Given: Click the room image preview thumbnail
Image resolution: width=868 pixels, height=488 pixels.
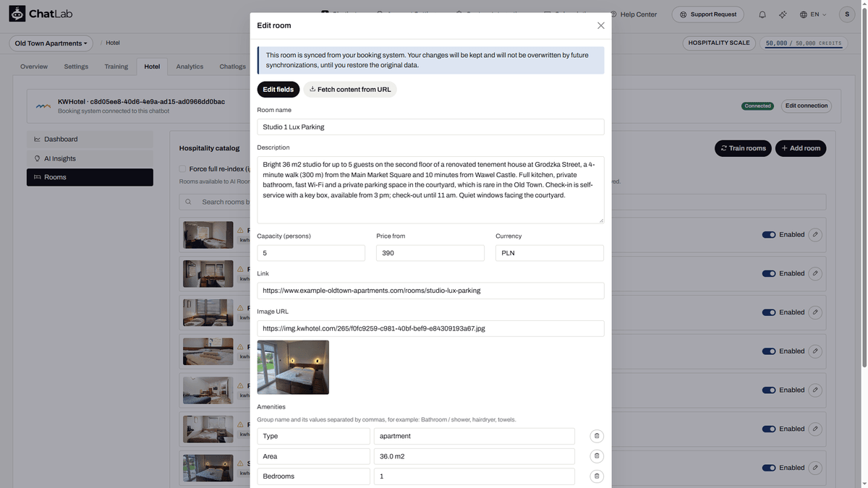Looking at the screenshot, I should tap(293, 367).
